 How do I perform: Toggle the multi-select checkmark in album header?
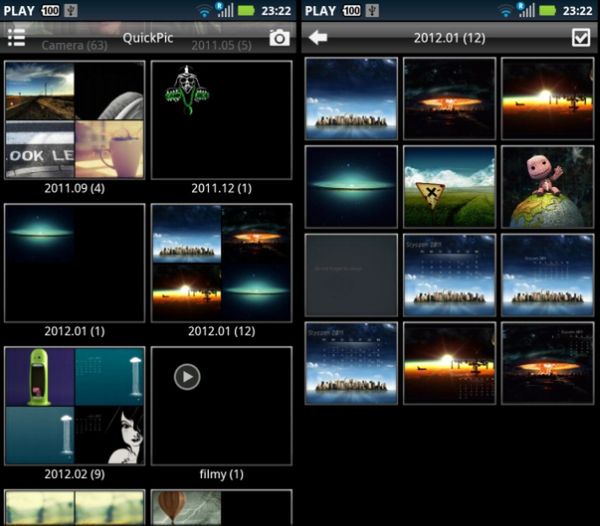(581, 37)
